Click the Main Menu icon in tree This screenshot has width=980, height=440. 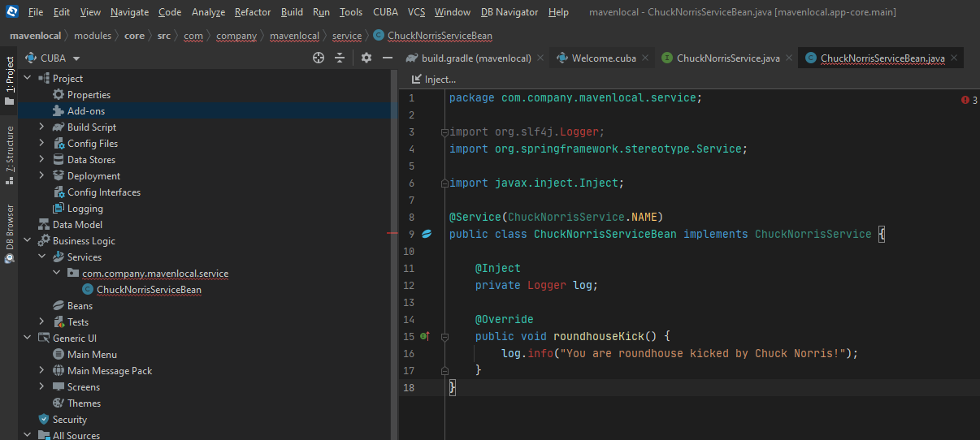(59, 355)
